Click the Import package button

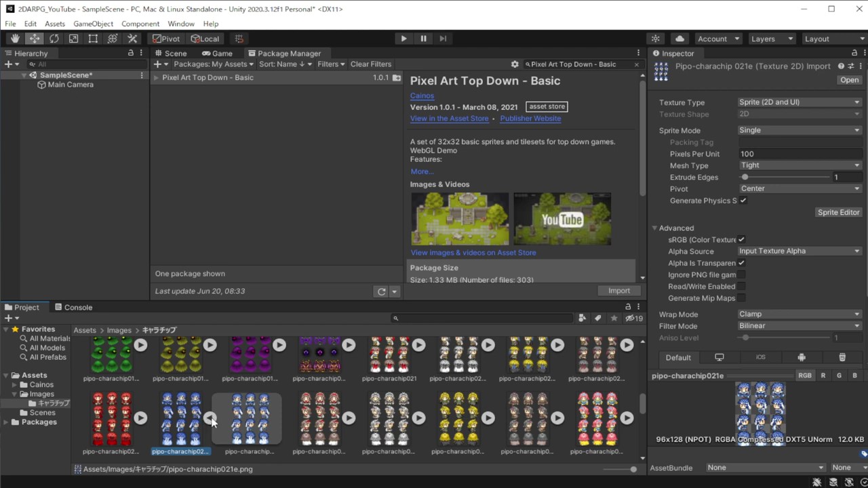pos(618,291)
